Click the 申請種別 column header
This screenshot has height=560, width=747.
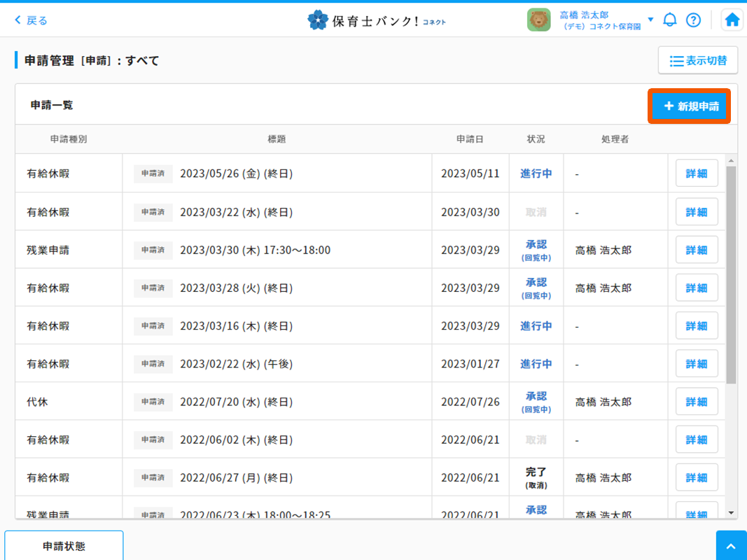click(x=69, y=139)
